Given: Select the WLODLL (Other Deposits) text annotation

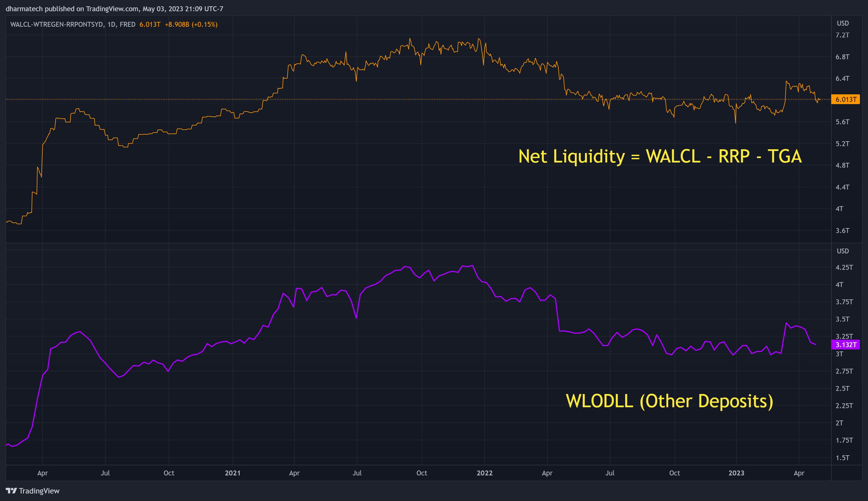Looking at the screenshot, I should click(x=669, y=401).
